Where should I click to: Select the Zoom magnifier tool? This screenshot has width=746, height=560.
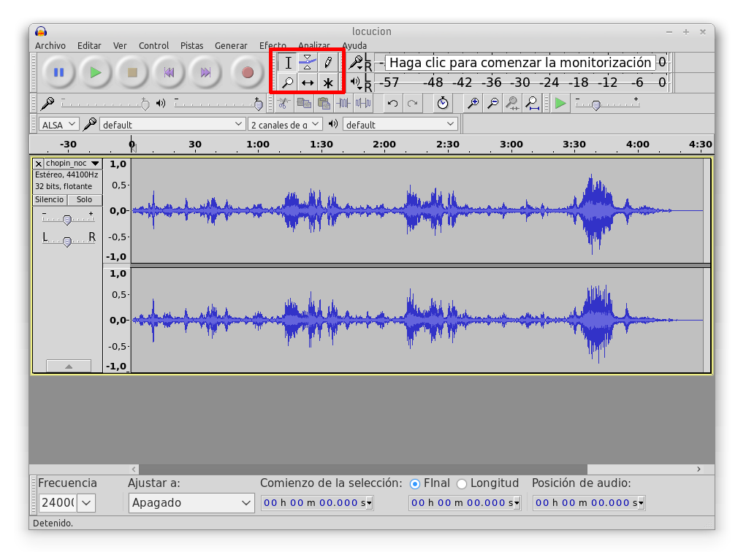click(288, 83)
